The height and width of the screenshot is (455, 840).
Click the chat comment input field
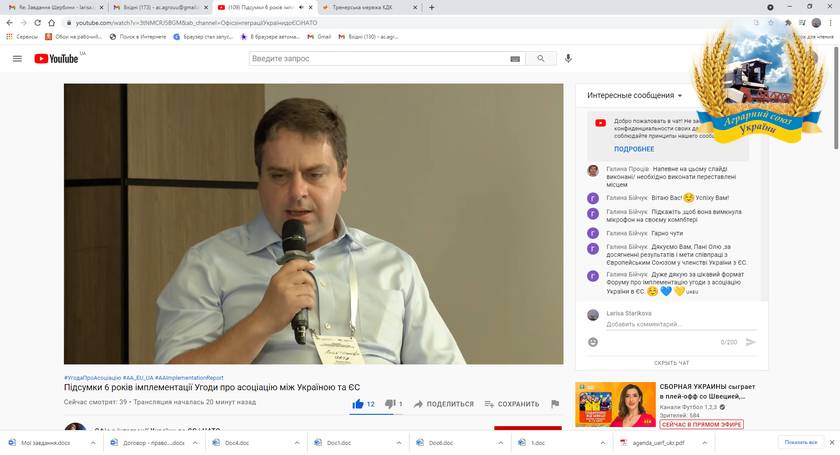[x=680, y=324]
